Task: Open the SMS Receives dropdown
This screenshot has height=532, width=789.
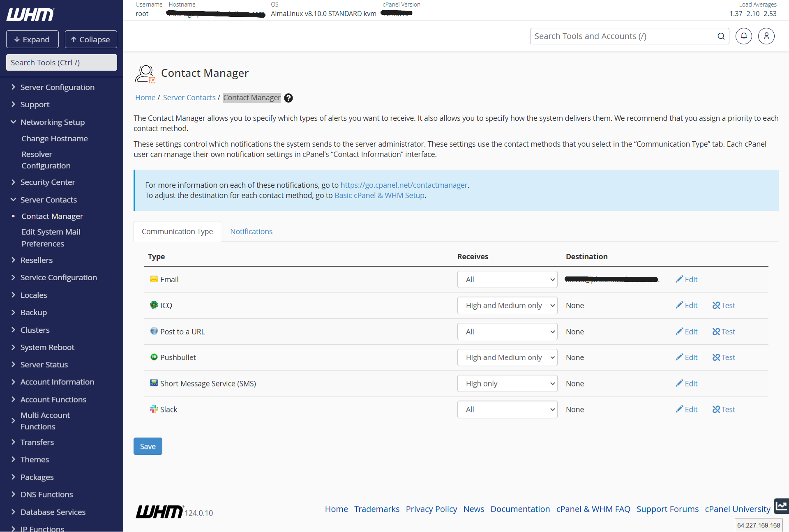Action: tap(507, 383)
